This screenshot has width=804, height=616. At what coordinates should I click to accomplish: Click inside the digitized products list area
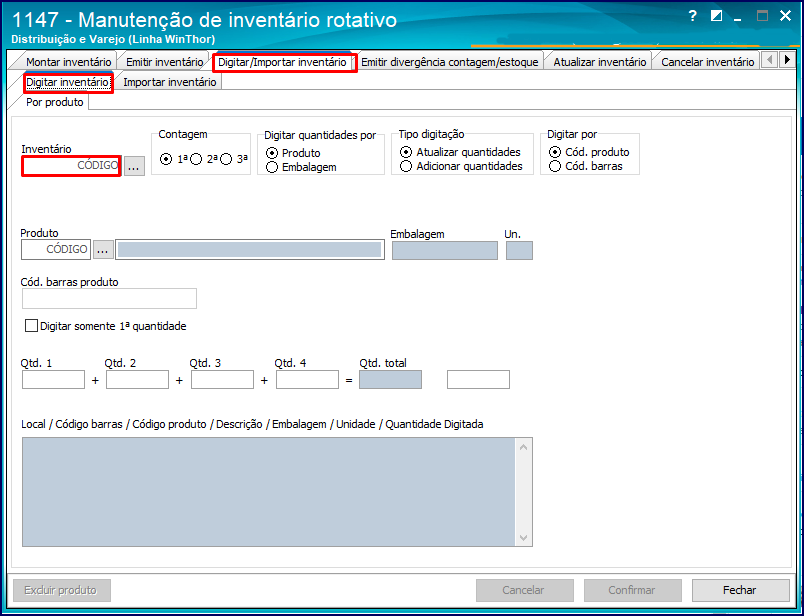[x=268, y=492]
